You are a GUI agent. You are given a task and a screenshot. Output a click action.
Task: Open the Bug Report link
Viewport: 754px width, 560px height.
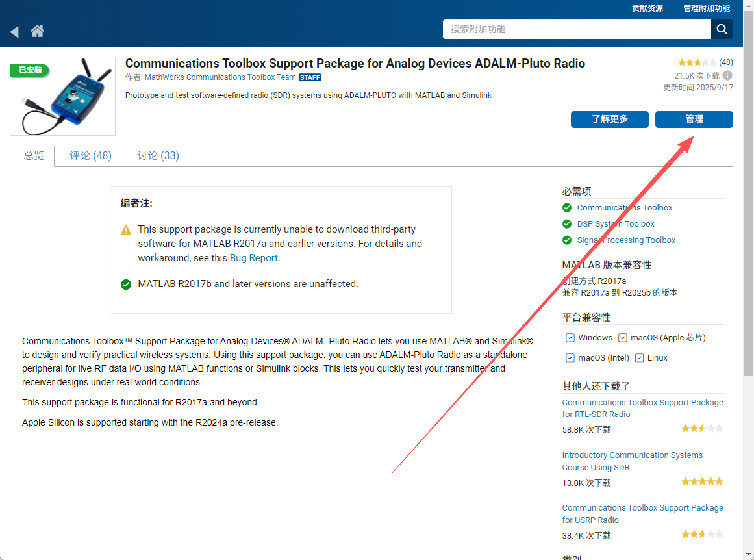253,258
